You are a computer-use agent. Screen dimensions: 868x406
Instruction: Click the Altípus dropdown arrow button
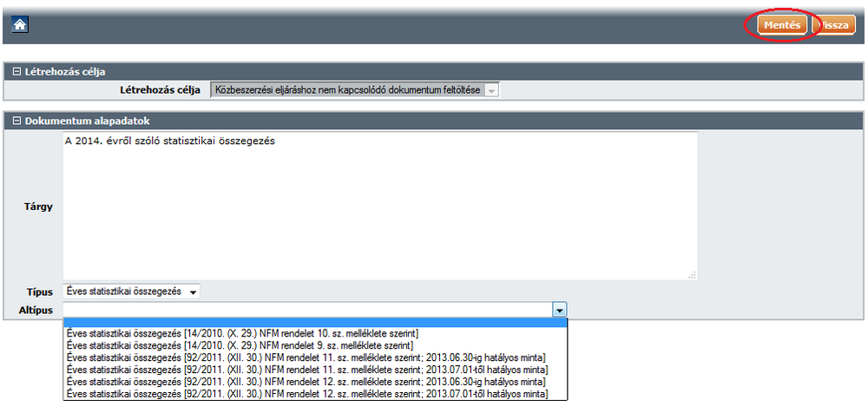pos(560,309)
